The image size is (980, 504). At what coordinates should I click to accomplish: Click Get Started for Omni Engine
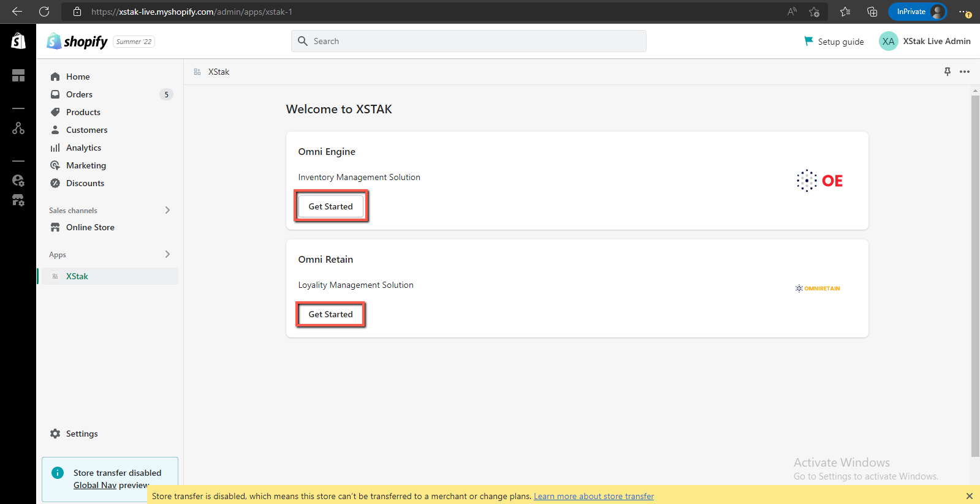[x=330, y=206]
